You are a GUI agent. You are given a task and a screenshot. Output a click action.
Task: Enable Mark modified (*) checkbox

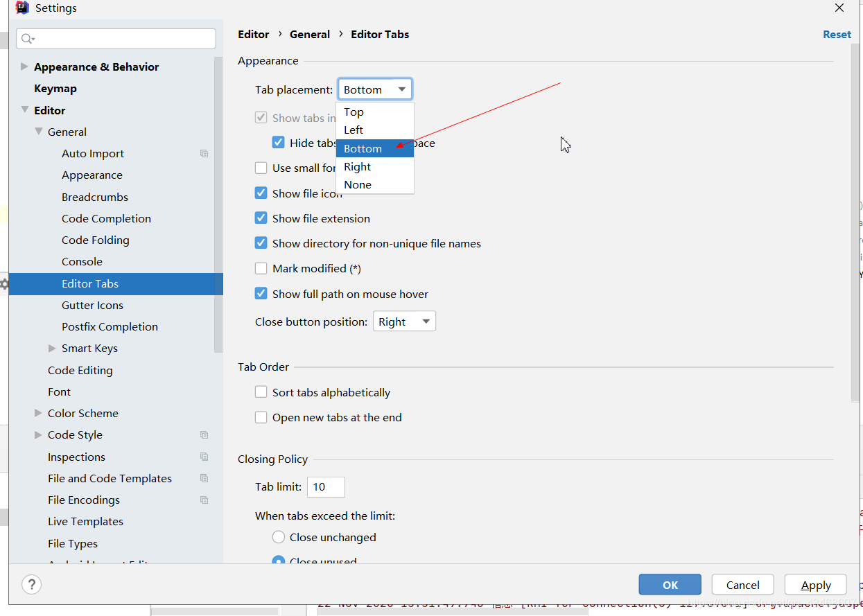coord(261,268)
